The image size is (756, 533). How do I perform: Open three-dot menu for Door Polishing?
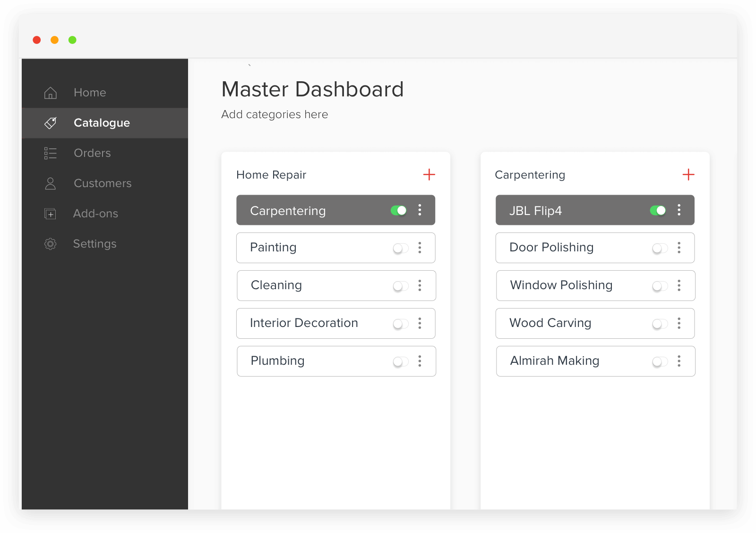tap(679, 248)
